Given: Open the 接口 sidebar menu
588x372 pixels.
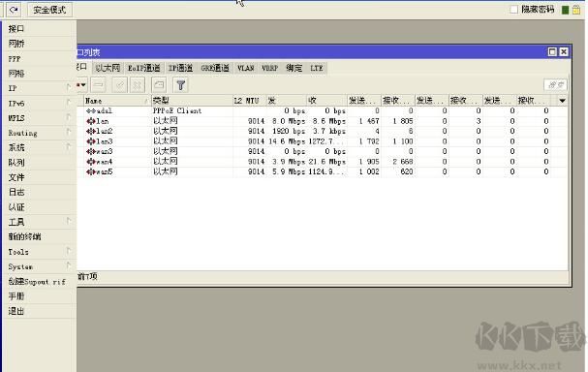Looking at the screenshot, I should 39,28.
